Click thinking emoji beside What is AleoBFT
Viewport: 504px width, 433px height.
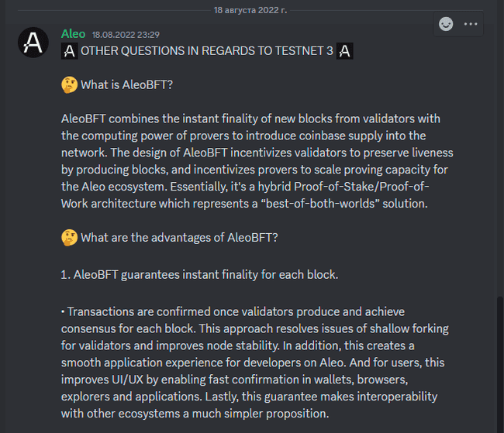pyautogui.click(x=69, y=85)
